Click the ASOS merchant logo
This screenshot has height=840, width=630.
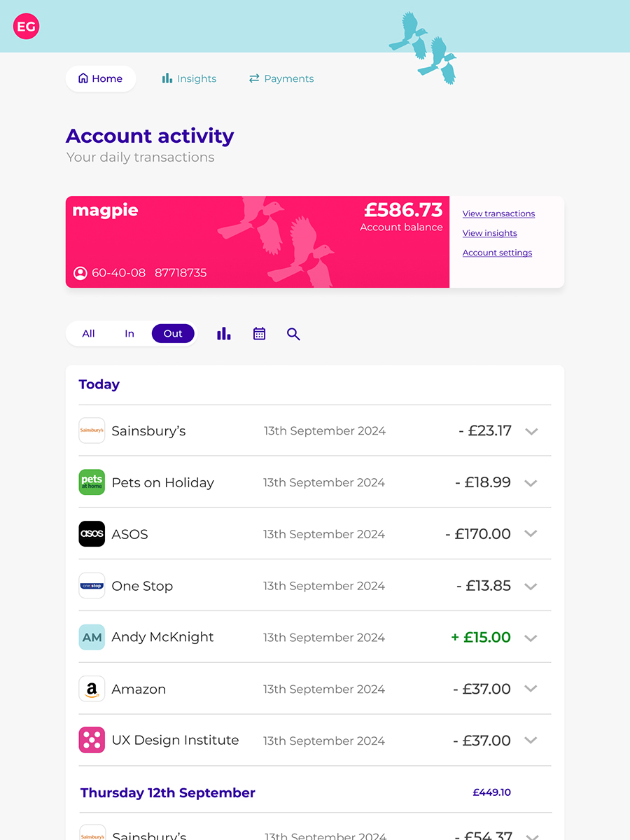click(x=92, y=534)
